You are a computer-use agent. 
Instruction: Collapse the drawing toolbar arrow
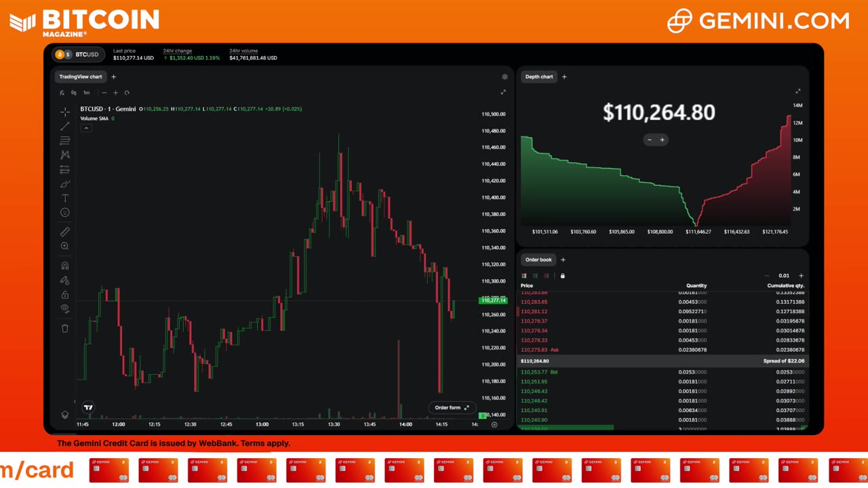click(75, 401)
